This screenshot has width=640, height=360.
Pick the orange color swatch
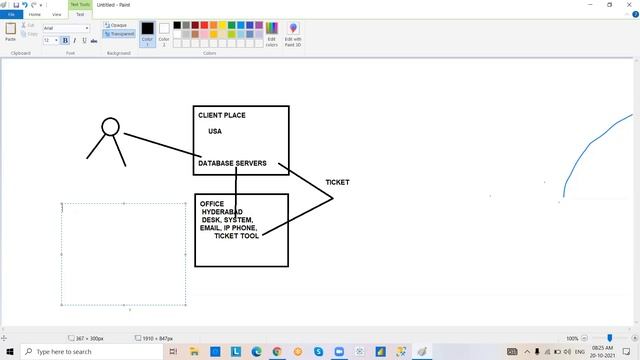click(x=213, y=25)
